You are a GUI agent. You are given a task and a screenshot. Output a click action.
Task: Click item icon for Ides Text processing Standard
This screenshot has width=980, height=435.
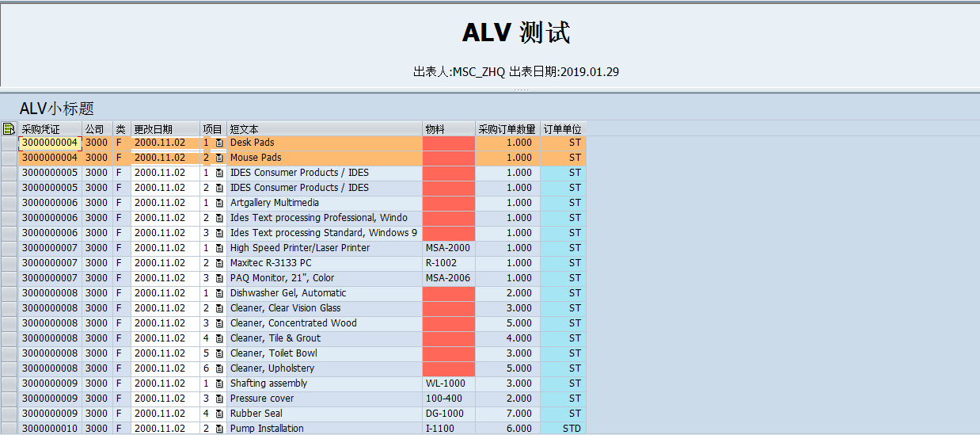[x=219, y=233]
